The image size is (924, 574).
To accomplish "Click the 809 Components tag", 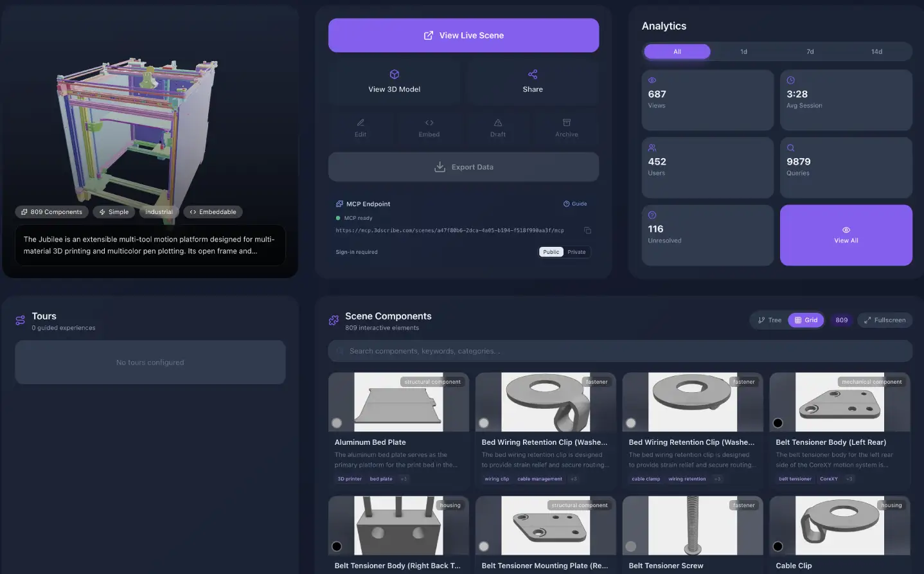I will 51,212.
